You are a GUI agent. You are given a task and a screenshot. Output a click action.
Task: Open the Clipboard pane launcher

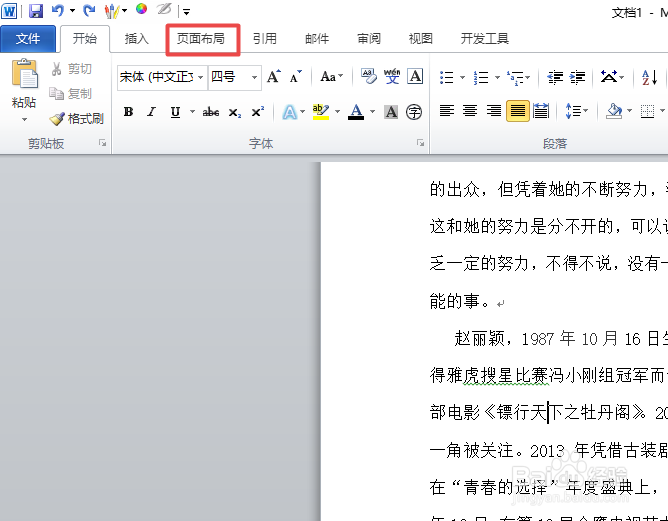pyautogui.click(x=102, y=143)
